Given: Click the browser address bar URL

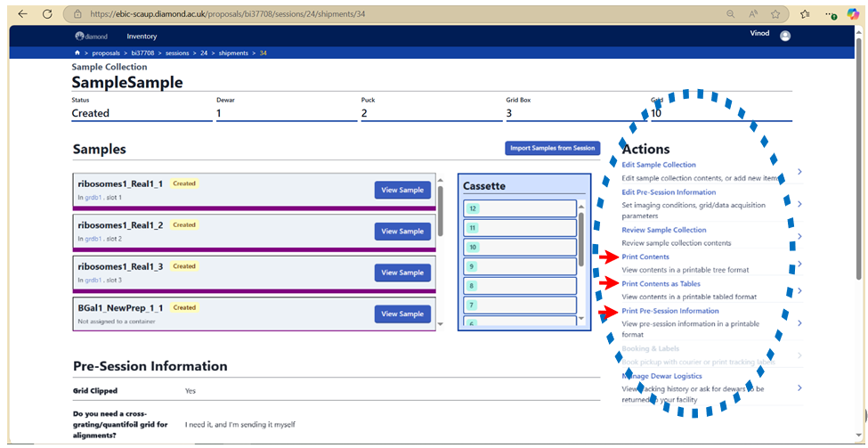Looking at the screenshot, I should point(226,14).
